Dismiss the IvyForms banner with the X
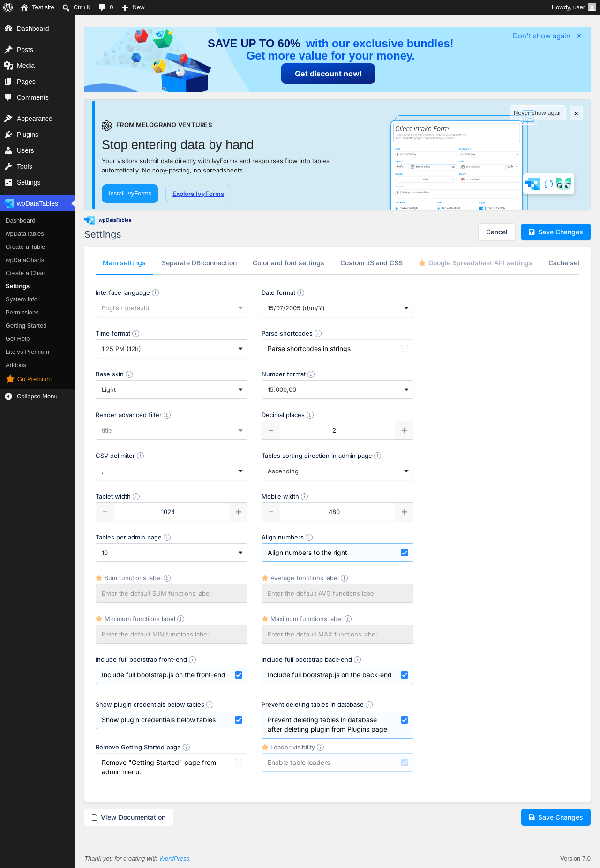 click(x=576, y=113)
